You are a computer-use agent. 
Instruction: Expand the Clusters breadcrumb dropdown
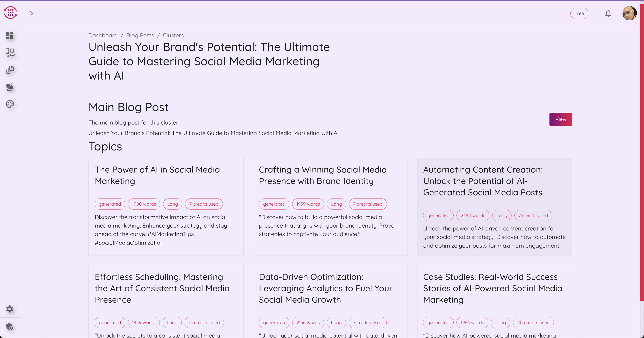coord(173,35)
